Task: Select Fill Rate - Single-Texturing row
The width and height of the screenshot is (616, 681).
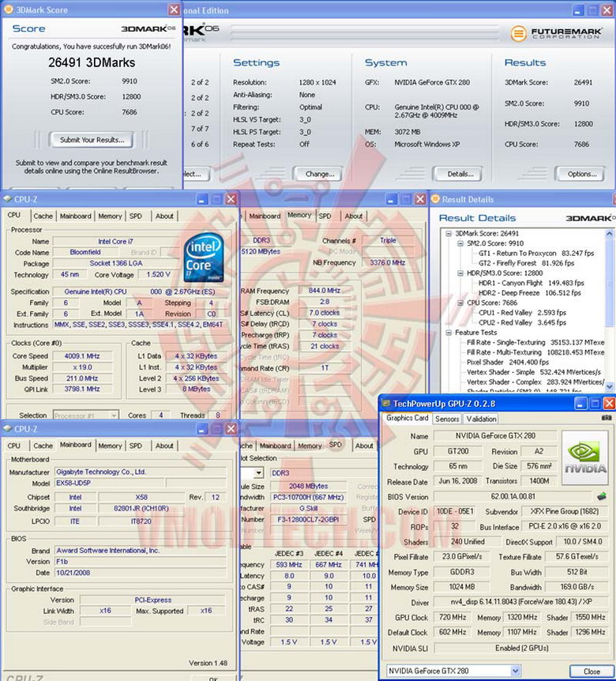Action: click(535, 342)
